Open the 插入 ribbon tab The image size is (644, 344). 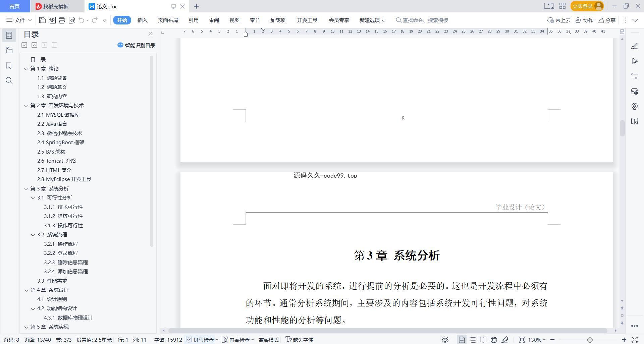click(143, 20)
